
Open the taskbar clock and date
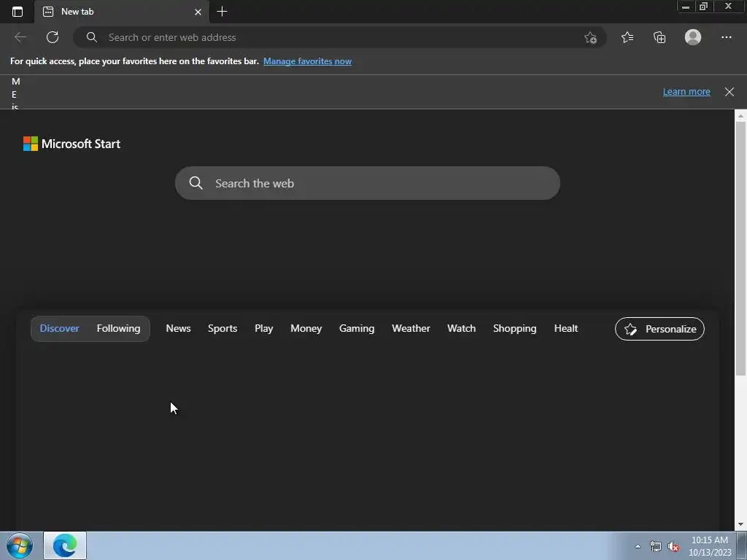pos(709,546)
